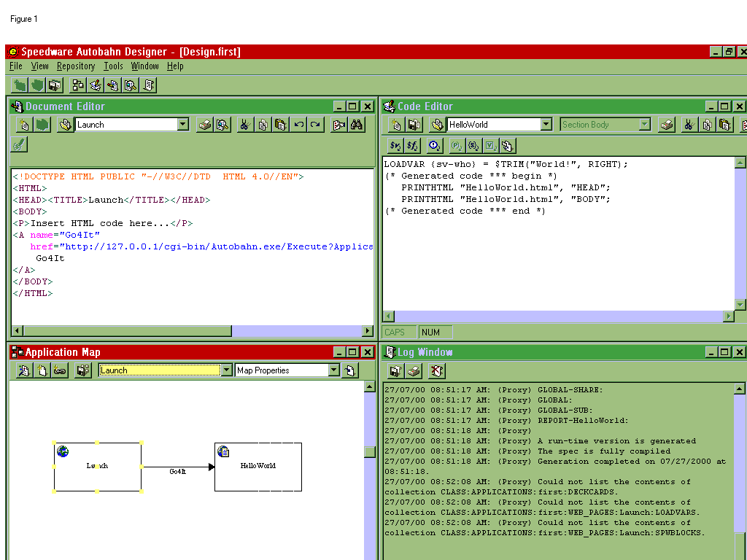
Task: Click the Document Editor horizontal scrollbar thumb
Action: (x=127, y=331)
